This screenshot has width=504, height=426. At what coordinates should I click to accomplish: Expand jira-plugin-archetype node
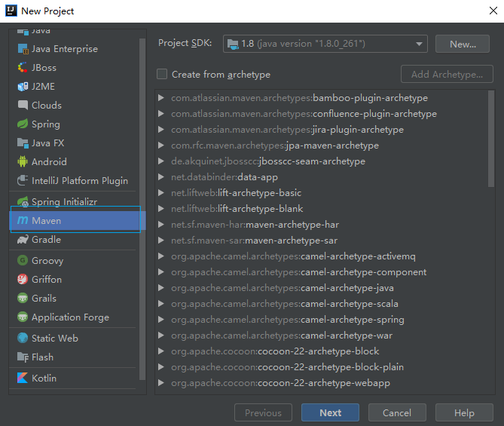click(x=161, y=130)
